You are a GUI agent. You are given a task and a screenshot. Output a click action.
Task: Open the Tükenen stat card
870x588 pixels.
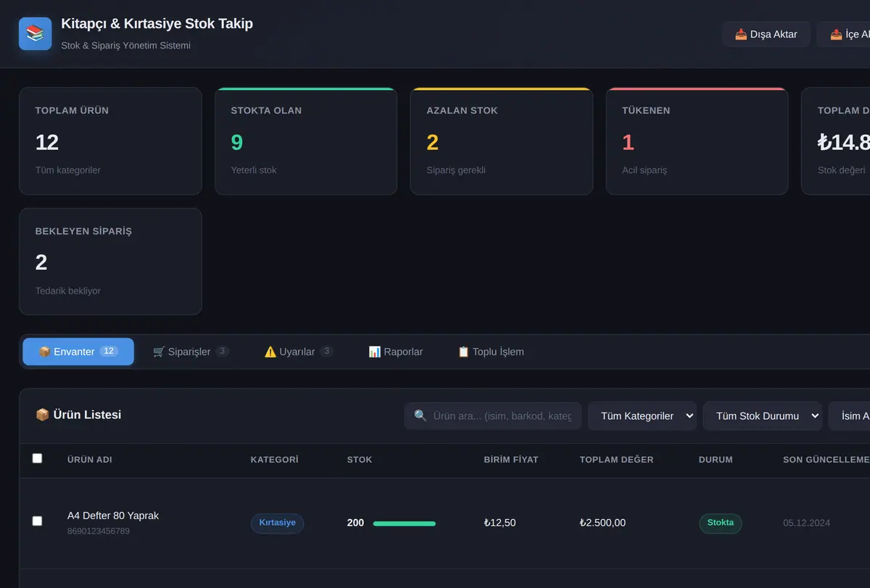pos(697,141)
